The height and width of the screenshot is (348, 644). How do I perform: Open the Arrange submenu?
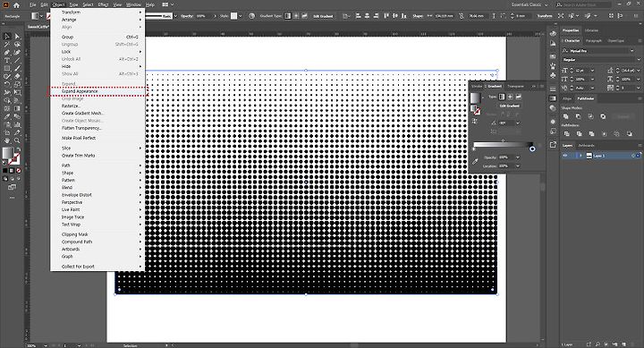pyautogui.click(x=97, y=20)
